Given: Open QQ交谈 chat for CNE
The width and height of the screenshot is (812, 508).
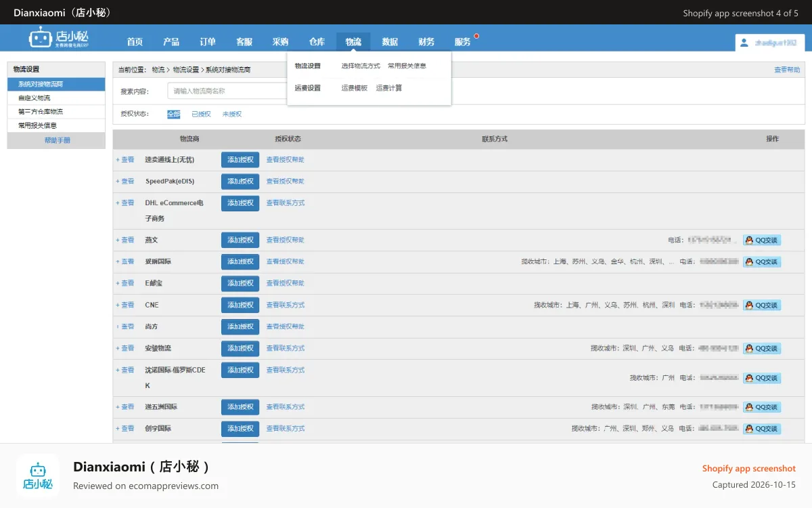Looking at the screenshot, I should coord(762,305).
